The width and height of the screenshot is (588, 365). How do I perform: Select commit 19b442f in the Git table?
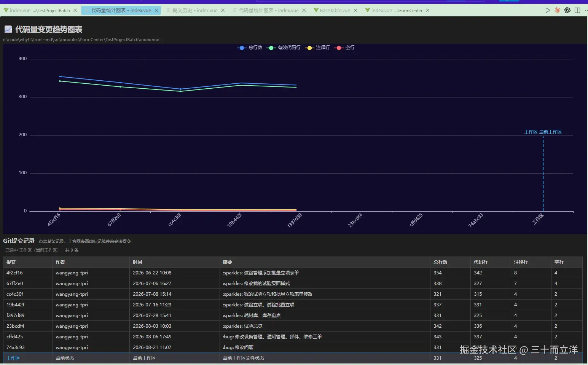click(x=293, y=305)
